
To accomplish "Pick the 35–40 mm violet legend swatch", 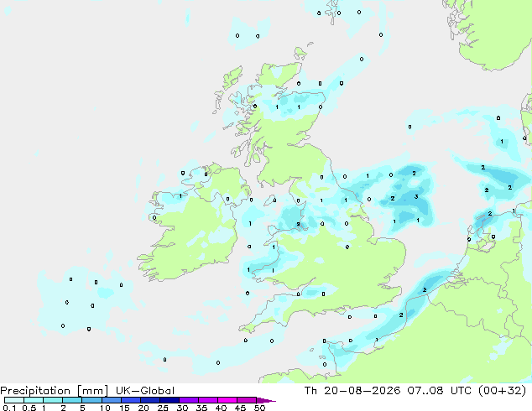I will click(x=208, y=400).
